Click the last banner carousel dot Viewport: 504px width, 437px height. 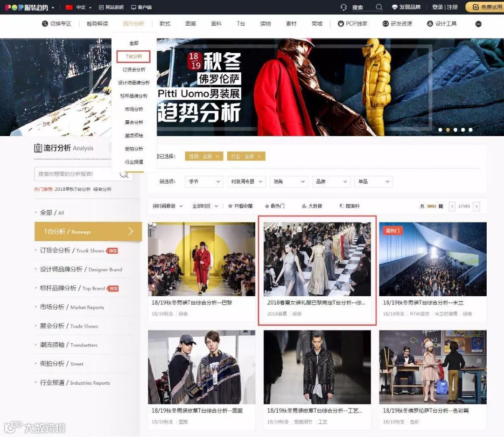tap(470, 130)
